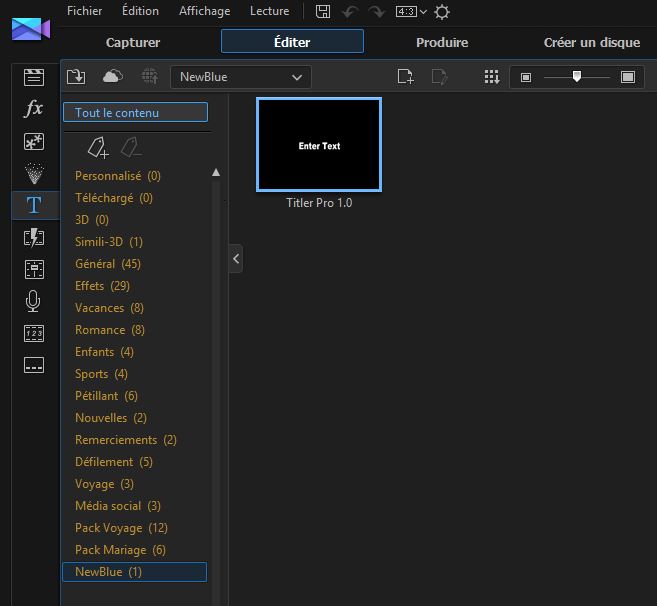The width and height of the screenshot is (657, 606).
Task: Select the 3D (0) tag
Action: 92,220
